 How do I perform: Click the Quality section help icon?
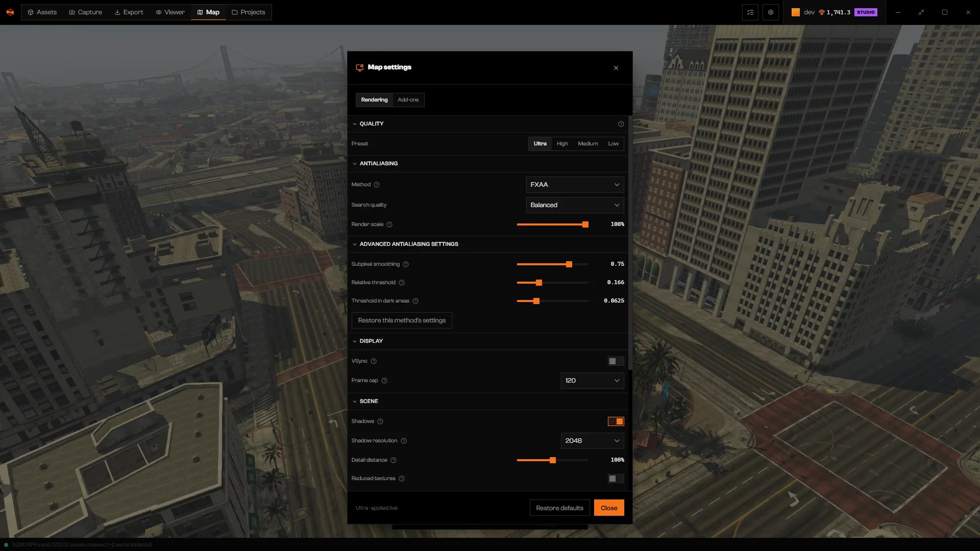[621, 124]
